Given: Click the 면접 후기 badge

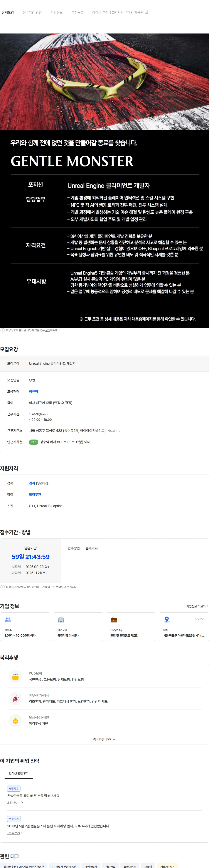Looking at the screenshot, I should pyautogui.click(x=14, y=819).
